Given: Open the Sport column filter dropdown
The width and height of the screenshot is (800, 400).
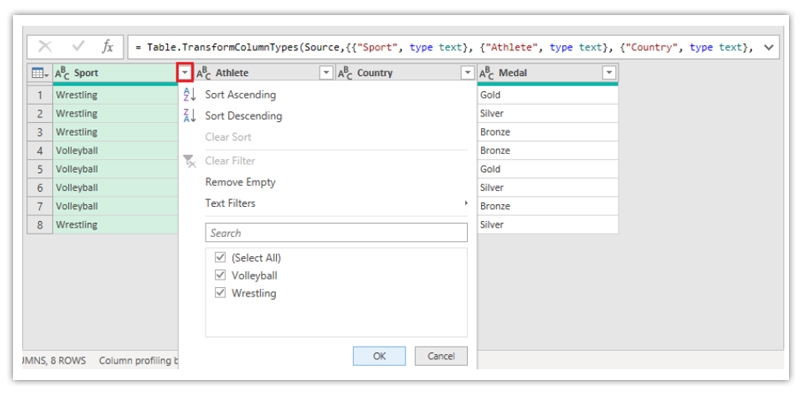Looking at the screenshot, I should [x=184, y=73].
